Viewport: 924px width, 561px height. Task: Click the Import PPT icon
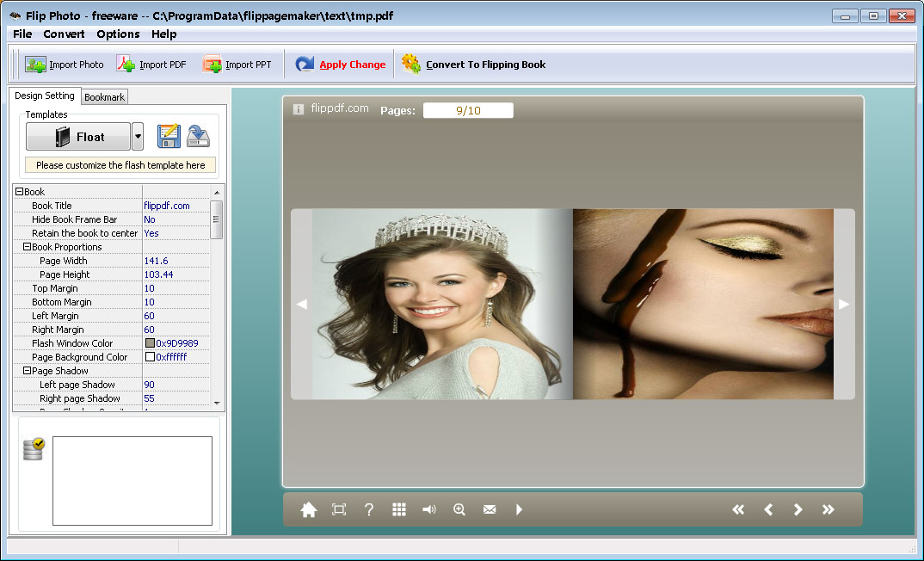pos(210,64)
